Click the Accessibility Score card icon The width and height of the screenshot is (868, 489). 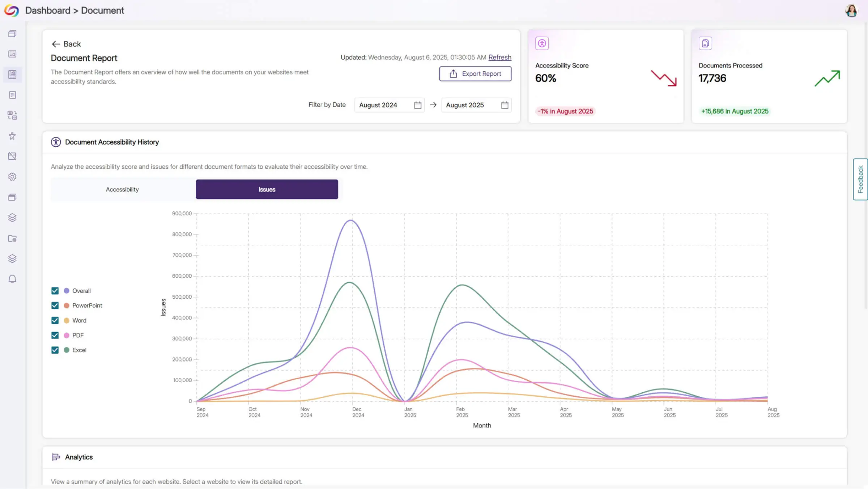542,43
